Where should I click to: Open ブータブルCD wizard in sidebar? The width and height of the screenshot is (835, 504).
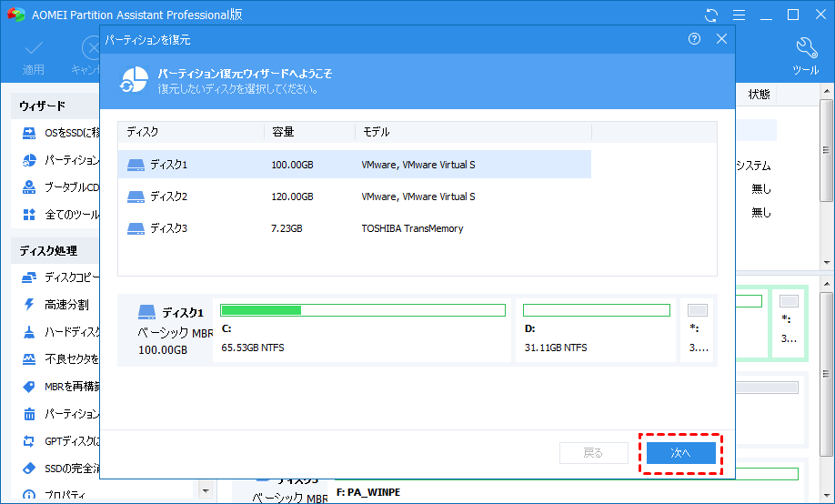[60, 187]
